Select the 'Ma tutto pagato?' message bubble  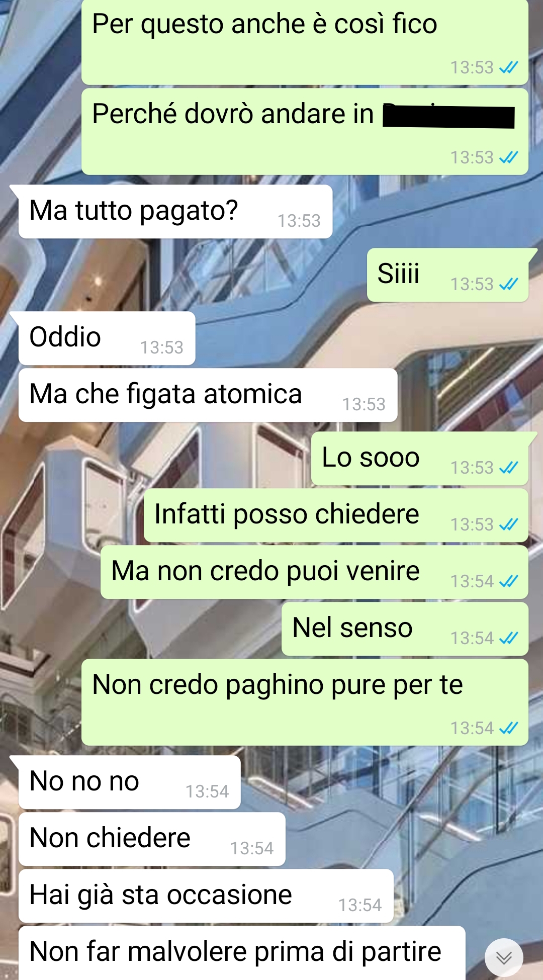click(175, 212)
